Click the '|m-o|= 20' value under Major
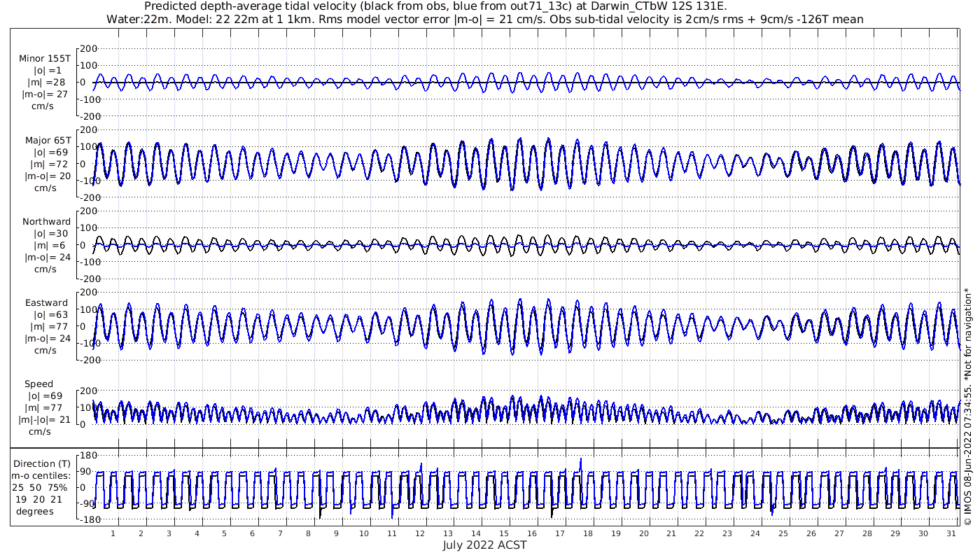The height and width of the screenshot is (560, 980). (x=46, y=176)
